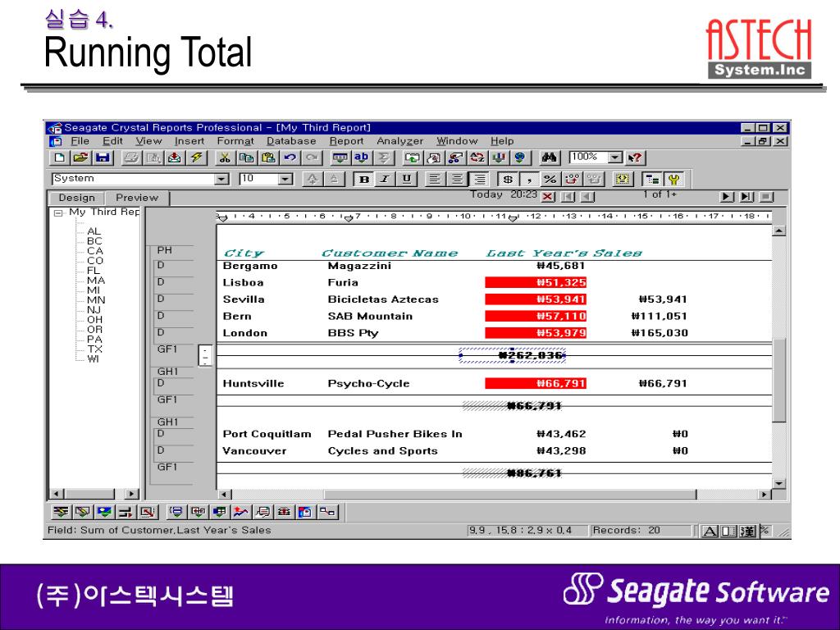
Task: Toggle Align Right
Action: tap(479, 180)
